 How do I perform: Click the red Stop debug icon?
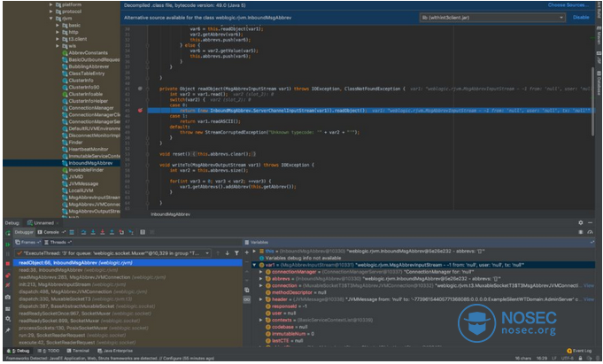pos(6,263)
